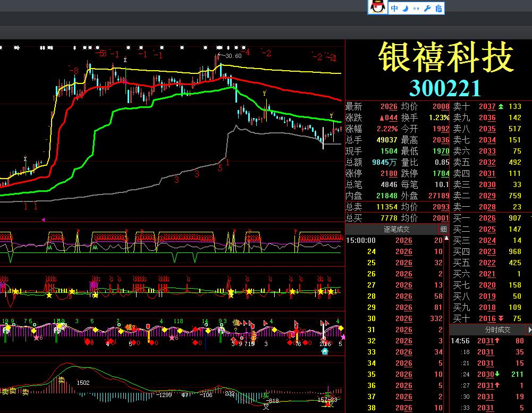Select stock code 300221
Screen dimensions: 532x413
click(x=445, y=88)
